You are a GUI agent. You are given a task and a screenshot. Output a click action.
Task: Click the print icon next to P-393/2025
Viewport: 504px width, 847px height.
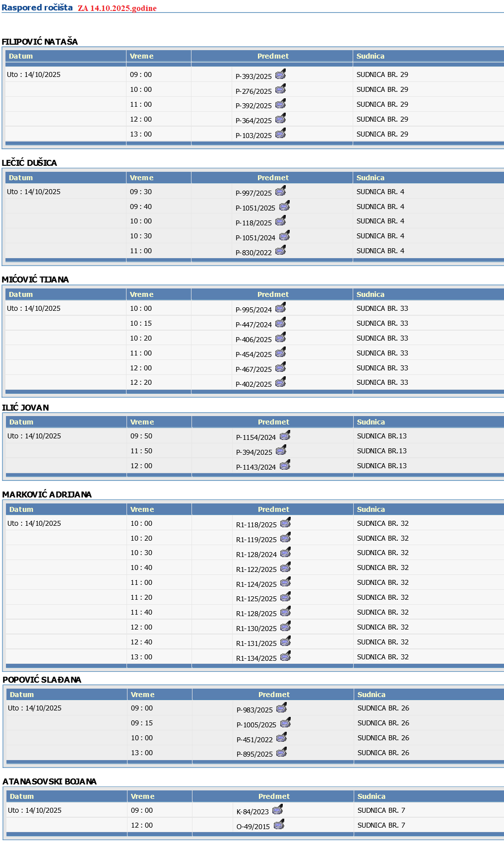click(x=280, y=75)
